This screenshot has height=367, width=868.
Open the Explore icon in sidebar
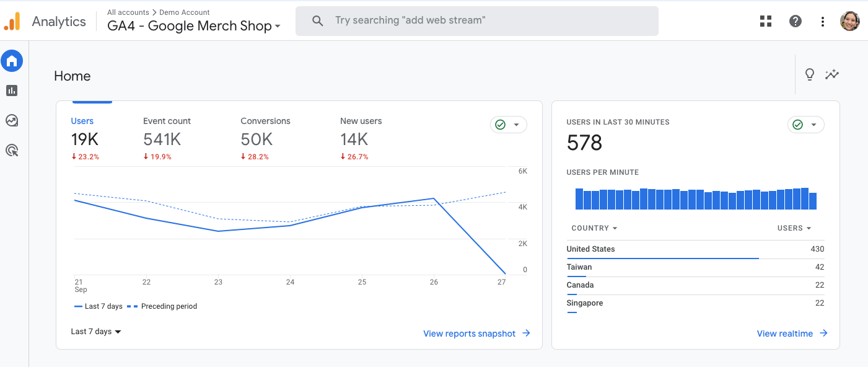(x=12, y=120)
